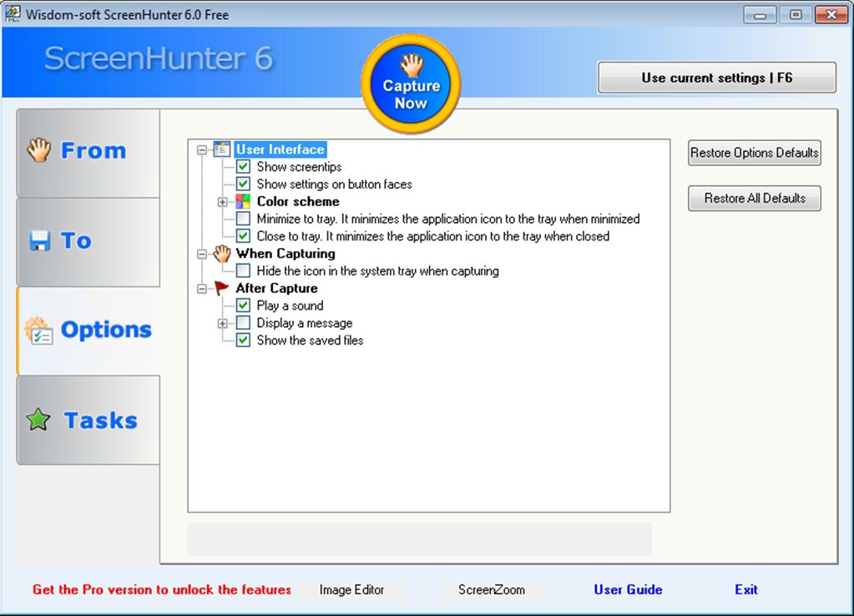
Task: Expand the Color scheme node
Action: [x=222, y=202]
